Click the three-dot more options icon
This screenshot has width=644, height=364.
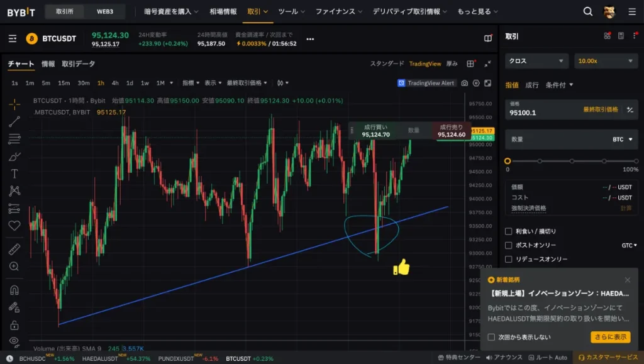[310, 40]
